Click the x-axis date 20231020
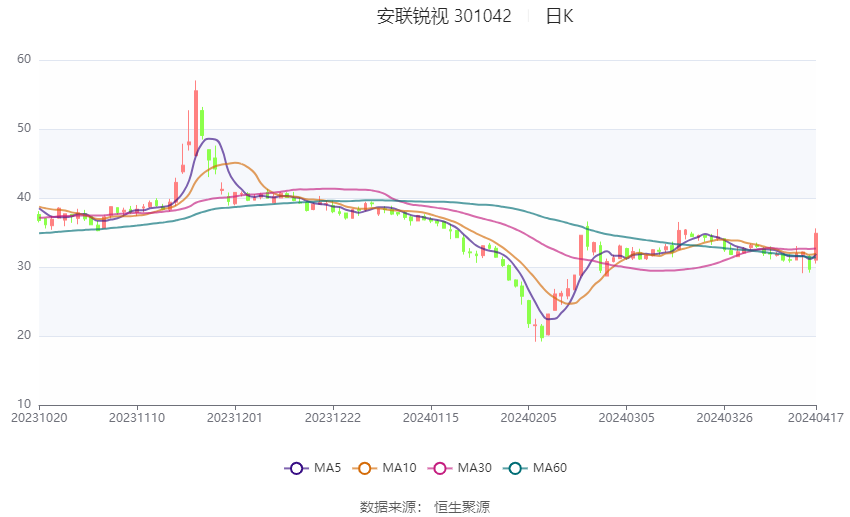Viewport: 850px width, 517px height. click(39, 418)
